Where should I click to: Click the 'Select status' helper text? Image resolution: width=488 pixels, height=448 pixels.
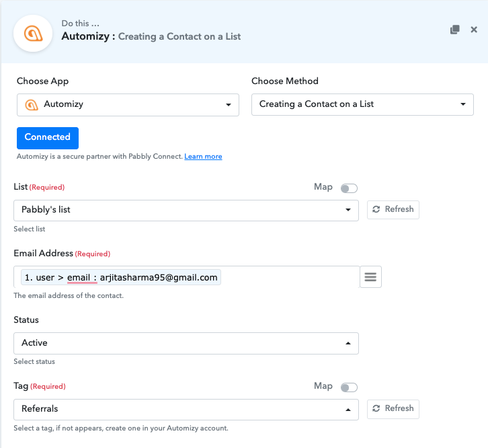[34, 362]
